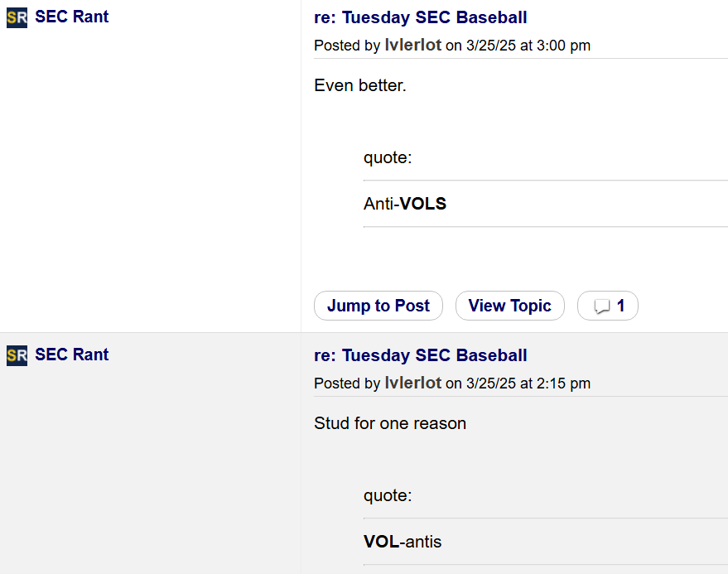728x574 pixels.
Task: Click the SR logo icon in the lower post
Action: click(x=17, y=355)
